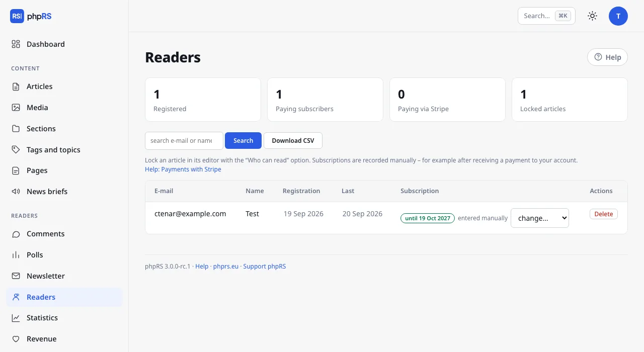Click the footer Help link
The width and height of the screenshot is (644, 352).
click(x=202, y=267)
